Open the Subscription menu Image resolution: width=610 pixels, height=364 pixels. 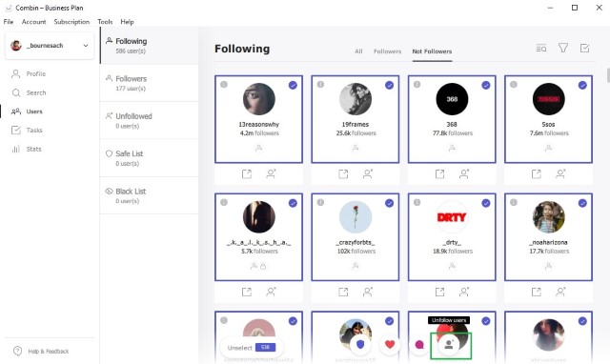(71, 22)
